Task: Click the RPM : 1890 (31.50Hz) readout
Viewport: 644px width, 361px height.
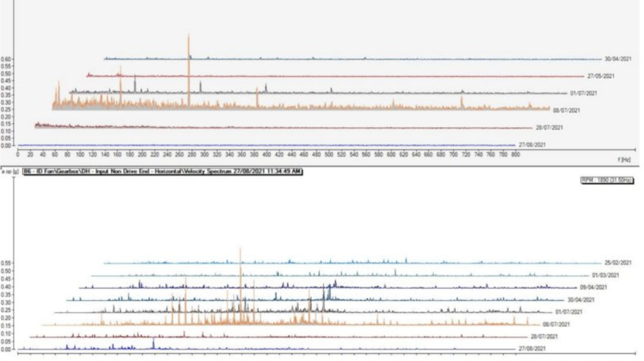Action: (607, 180)
